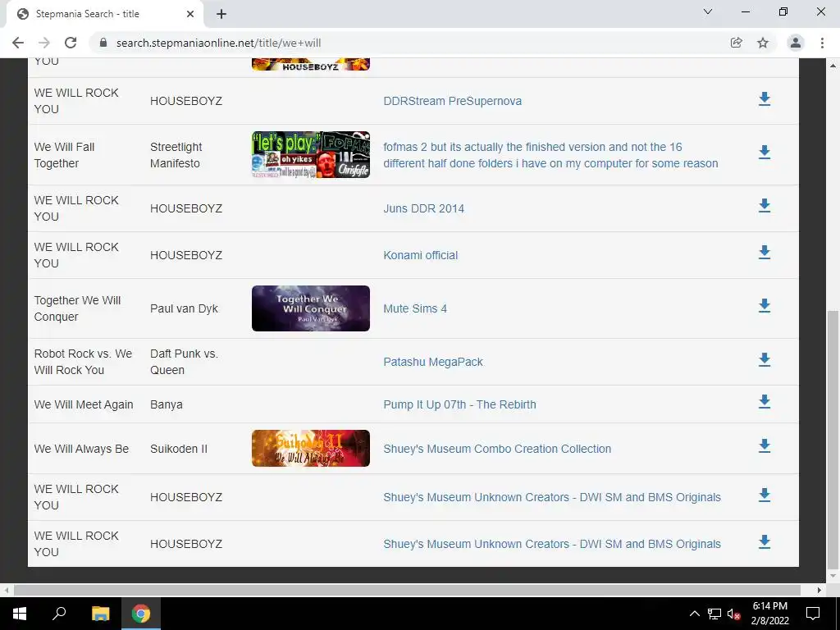840x630 pixels.
Task: Select artist text 'Streetlight Manifesto'
Action: click(x=176, y=155)
